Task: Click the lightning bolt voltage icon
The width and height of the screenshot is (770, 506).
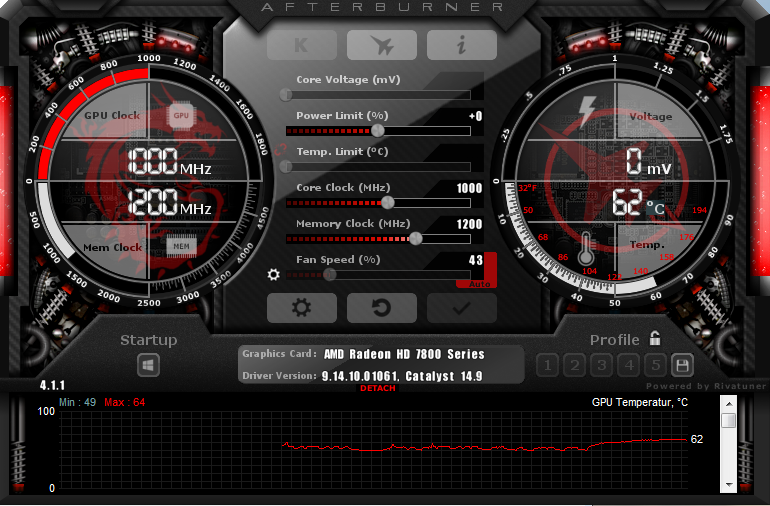Action: pos(587,111)
